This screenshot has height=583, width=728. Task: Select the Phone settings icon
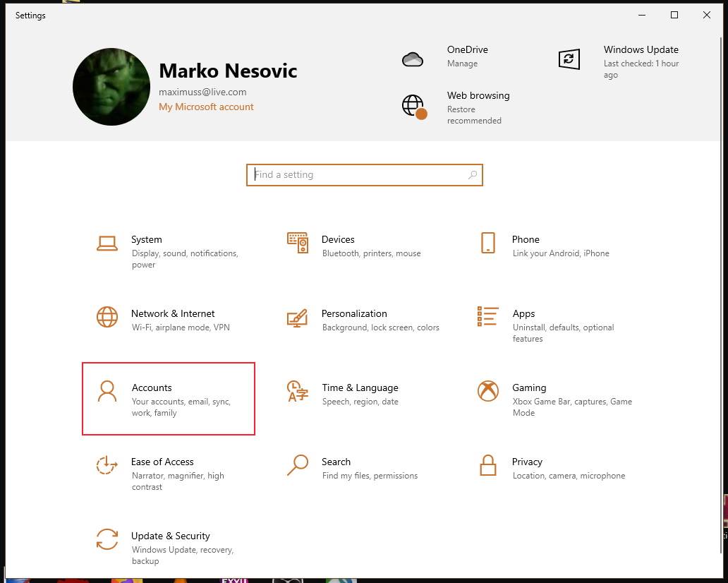click(487, 242)
